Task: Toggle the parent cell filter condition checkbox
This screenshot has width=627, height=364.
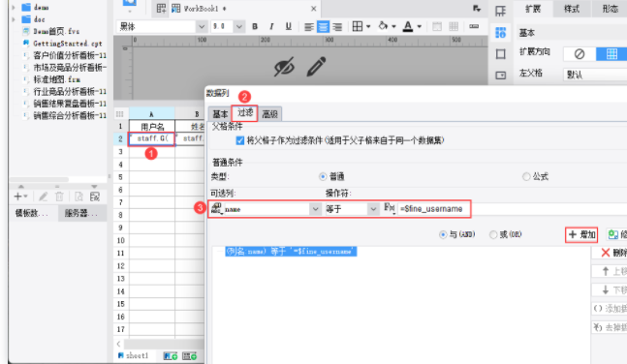Action: 240,140
